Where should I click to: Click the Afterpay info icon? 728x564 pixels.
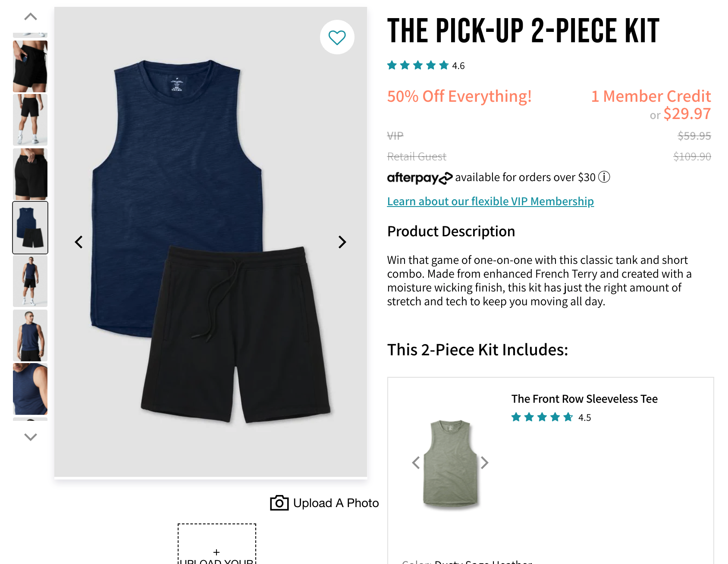[x=605, y=177]
